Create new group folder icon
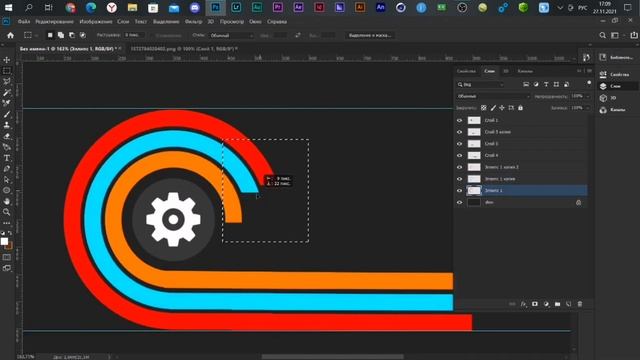This screenshot has width=640, height=360. coord(558,304)
